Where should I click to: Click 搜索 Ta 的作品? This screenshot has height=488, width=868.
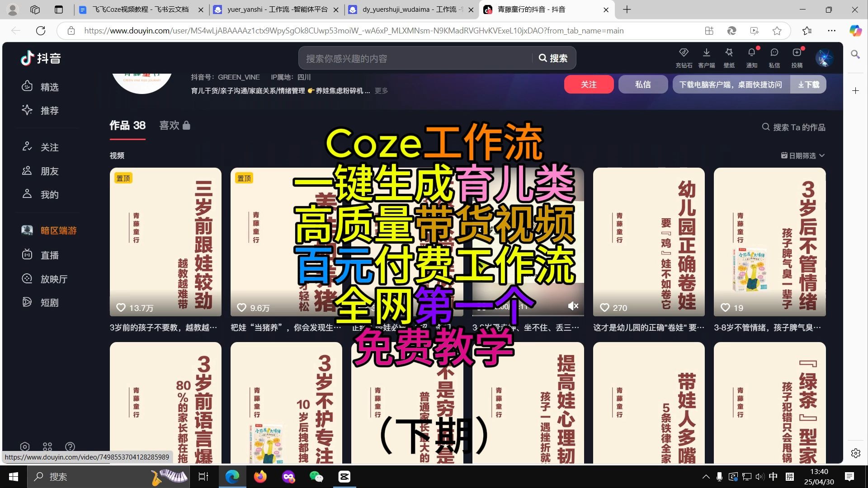tap(794, 127)
